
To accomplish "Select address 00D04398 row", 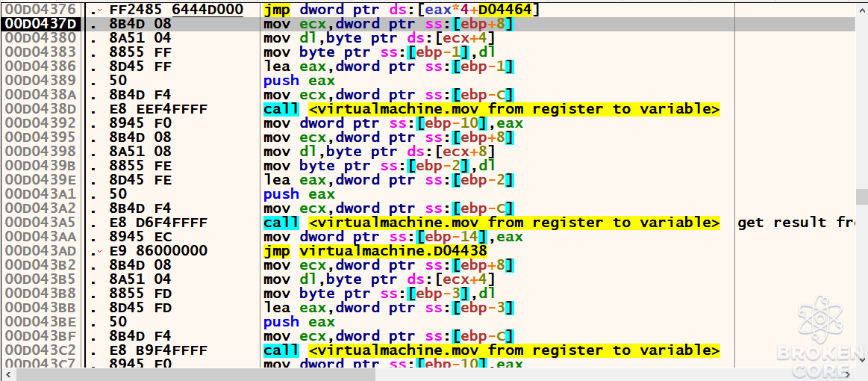I will (42, 151).
